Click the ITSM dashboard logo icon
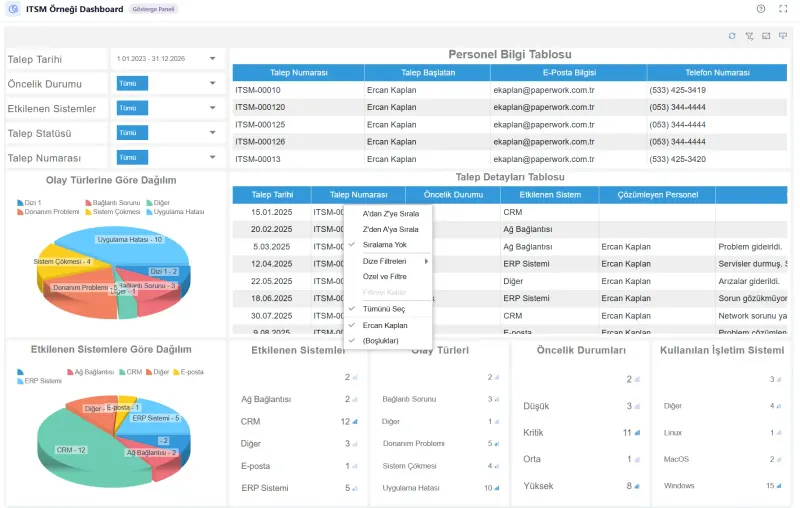 pos(13,9)
